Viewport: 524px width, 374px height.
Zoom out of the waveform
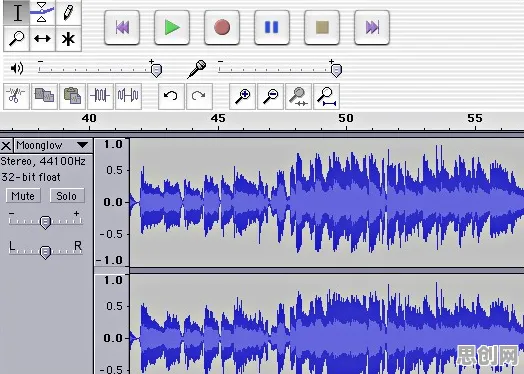click(x=270, y=96)
